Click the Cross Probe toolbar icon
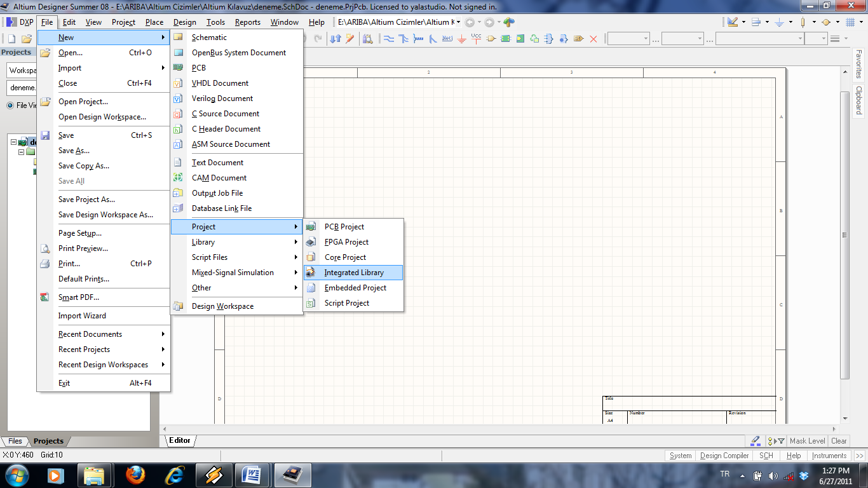 [x=350, y=39]
